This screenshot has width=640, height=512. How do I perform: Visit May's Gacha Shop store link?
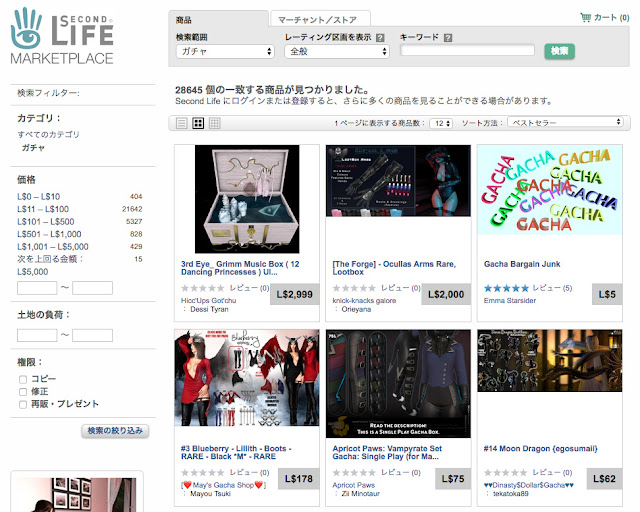pos(223,485)
